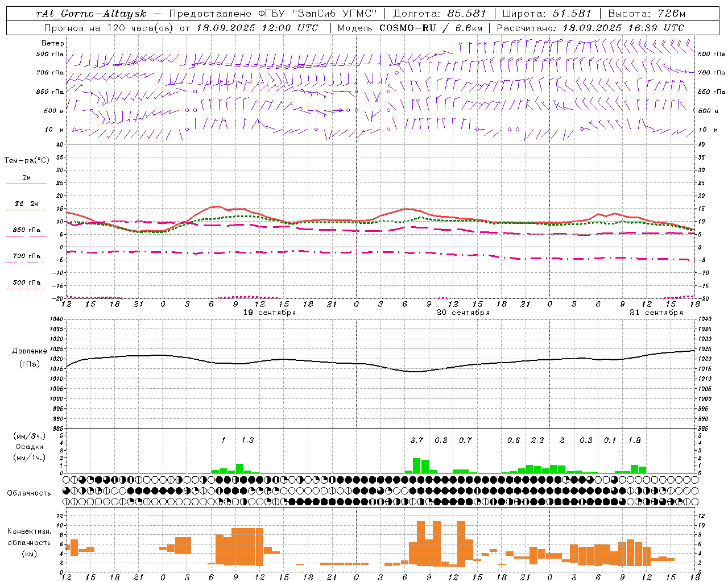The height and width of the screenshot is (582, 728).
Task: Click the station title rAl_Gorno-Altaysk
Action: coord(92,14)
